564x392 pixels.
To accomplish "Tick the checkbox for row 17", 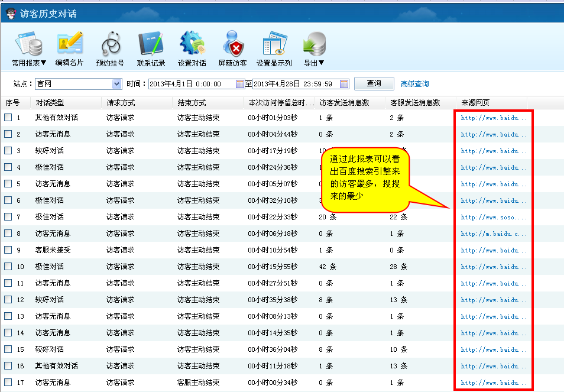I will pos(8,383).
